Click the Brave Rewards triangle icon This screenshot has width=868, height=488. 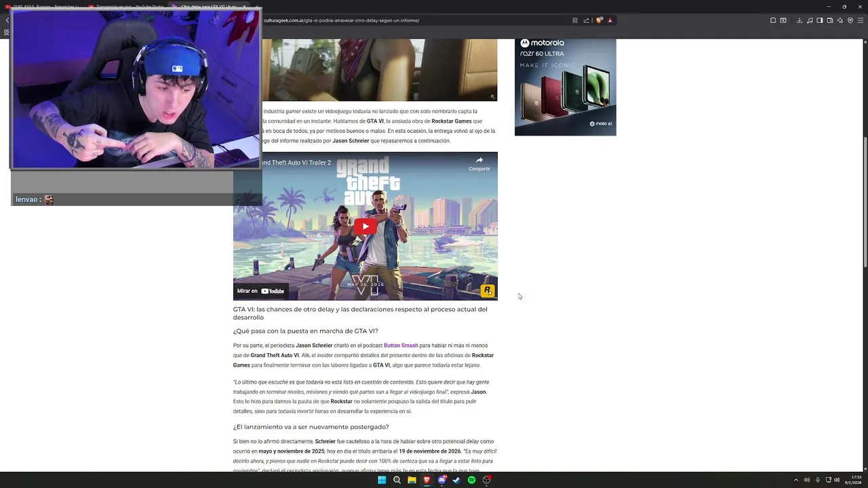click(x=610, y=20)
